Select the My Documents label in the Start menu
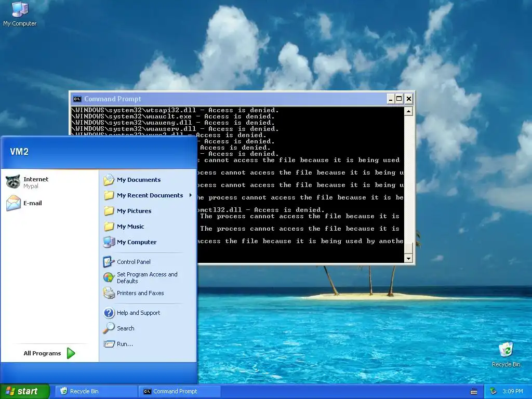This screenshot has width=532, height=399. click(139, 180)
